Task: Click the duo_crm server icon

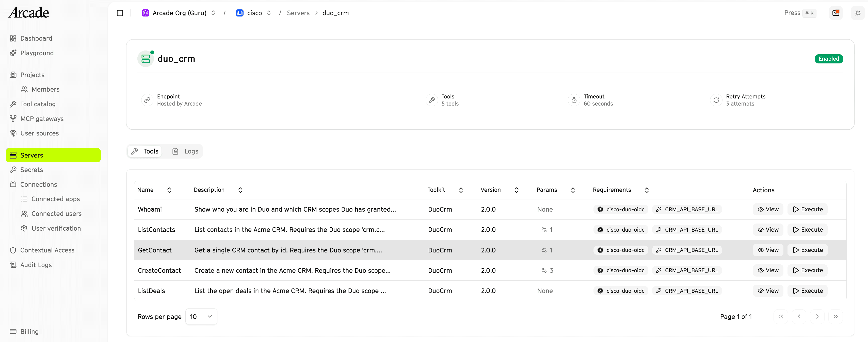Action: (146, 59)
